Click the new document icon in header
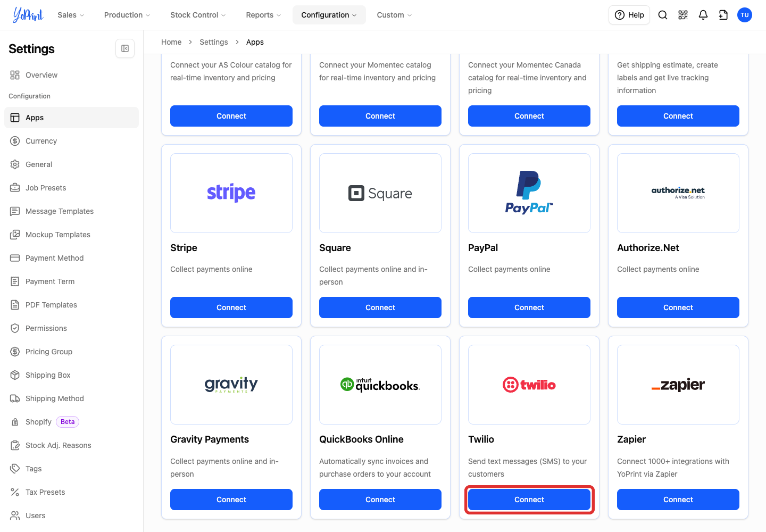The image size is (766, 532). click(723, 15)
